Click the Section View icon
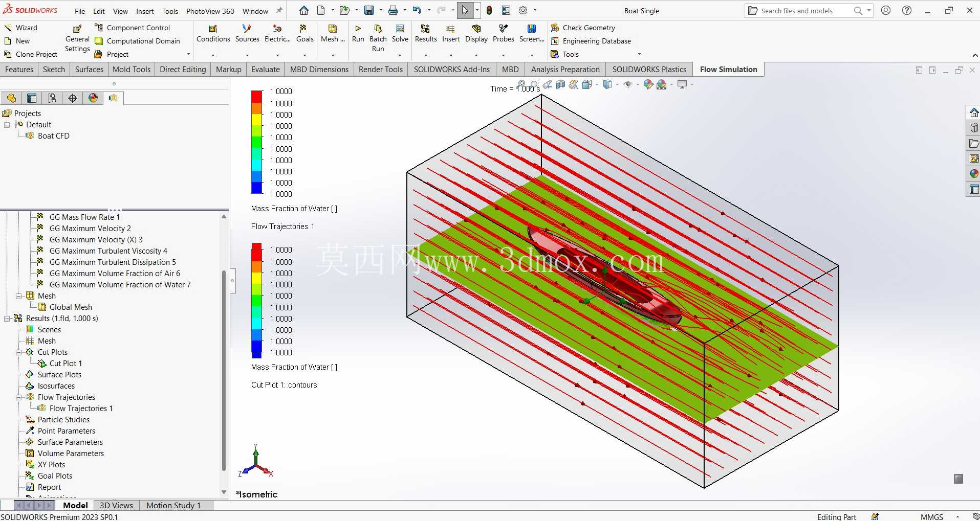 click(560, 84)
